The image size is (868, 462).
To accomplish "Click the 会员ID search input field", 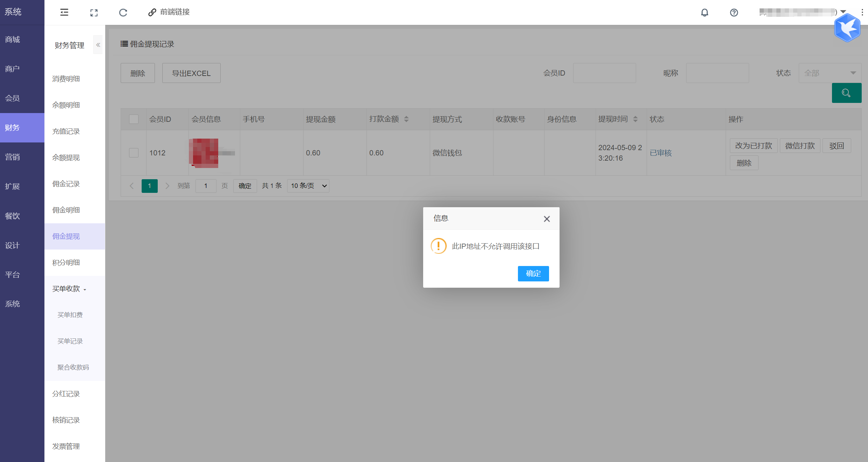I will click(x=604, y=73).
